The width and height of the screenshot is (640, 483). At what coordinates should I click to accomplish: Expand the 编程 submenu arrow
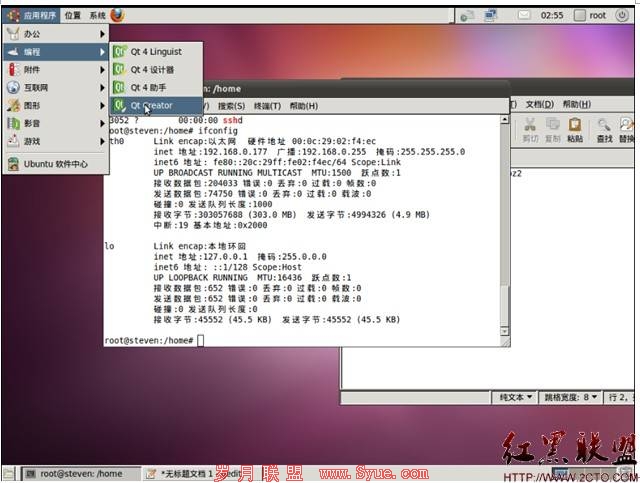click(102, 52)
